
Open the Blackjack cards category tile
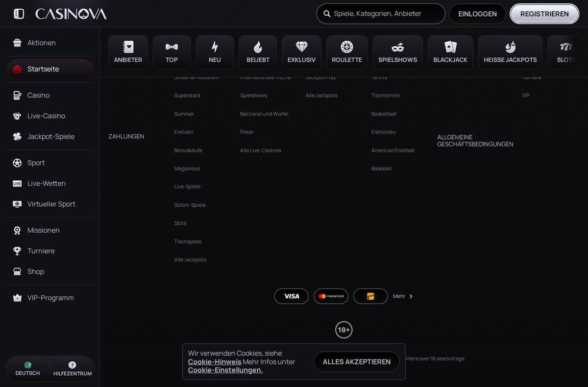(450, 52)
